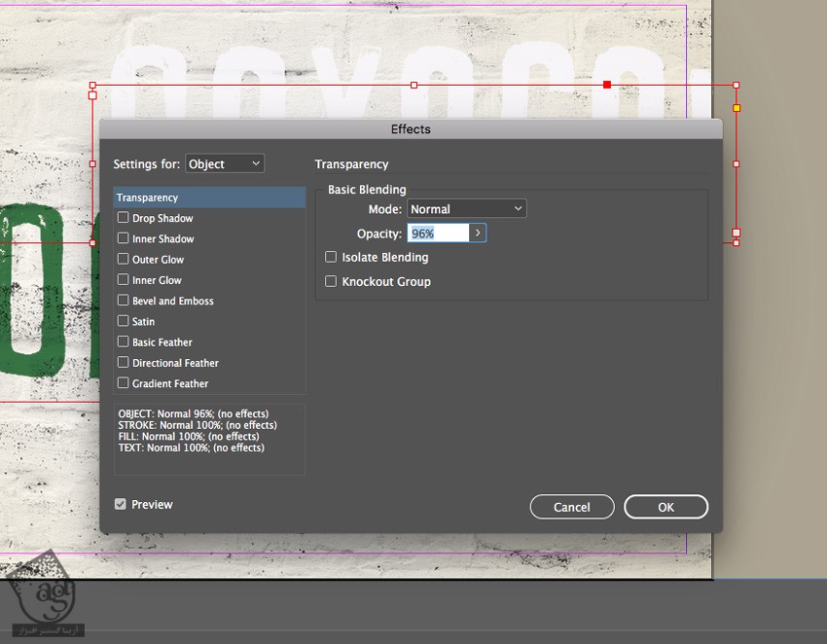Turn on Gradient Feather checkbox

click(123, 383)
